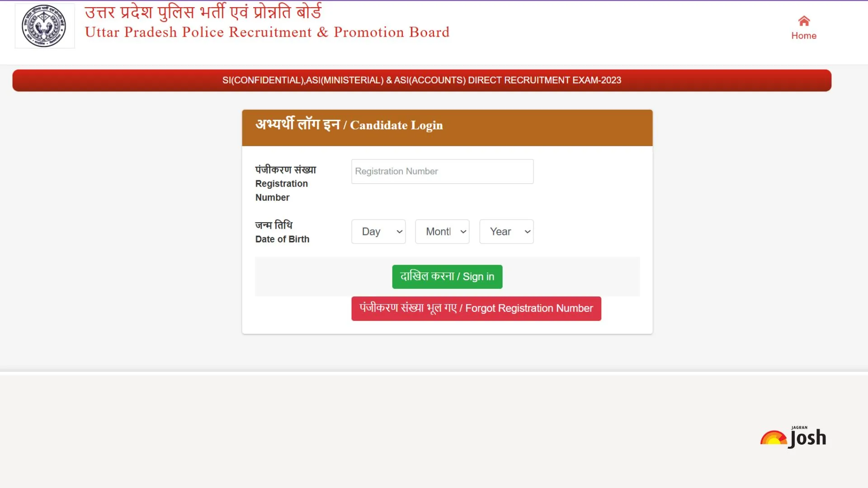The width and height of the screenshot is (868, 488).
Task: Open the Day dropdown
Action: (x=378, y=232)
